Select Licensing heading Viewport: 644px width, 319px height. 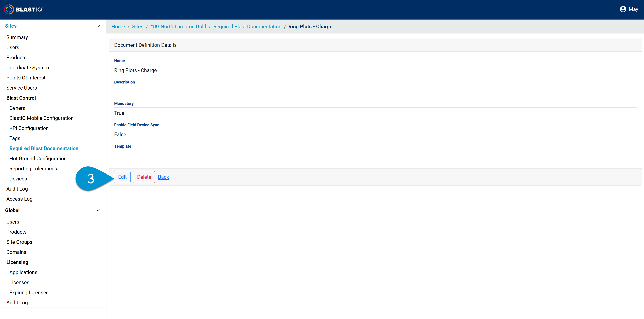click(17, 262)
